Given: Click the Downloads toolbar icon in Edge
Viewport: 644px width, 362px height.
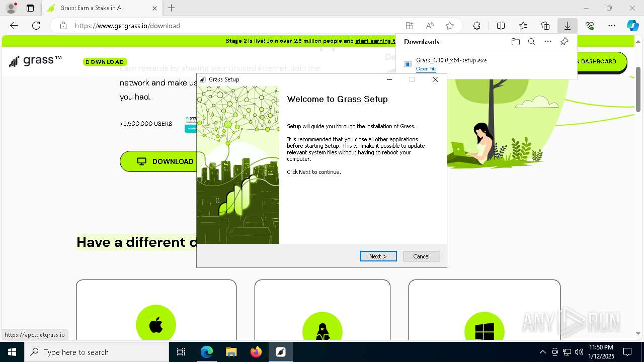Looking at the screenshot, I should click(567, 26).
